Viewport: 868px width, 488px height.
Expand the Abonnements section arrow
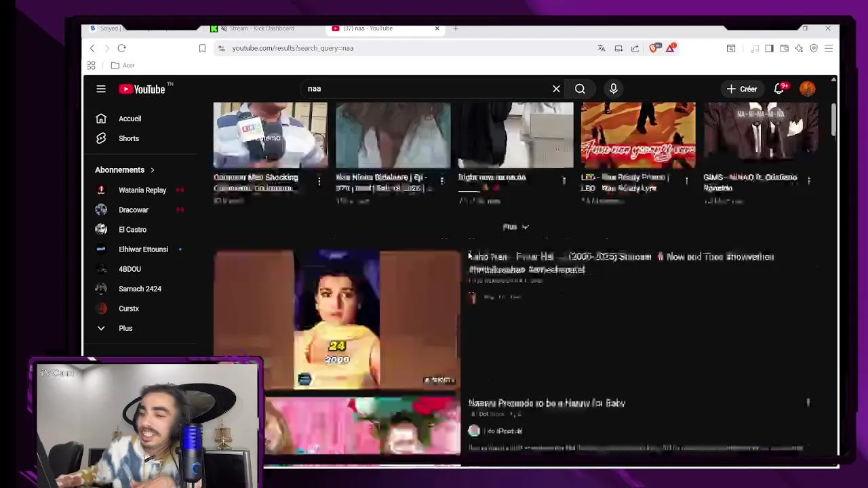152,170
